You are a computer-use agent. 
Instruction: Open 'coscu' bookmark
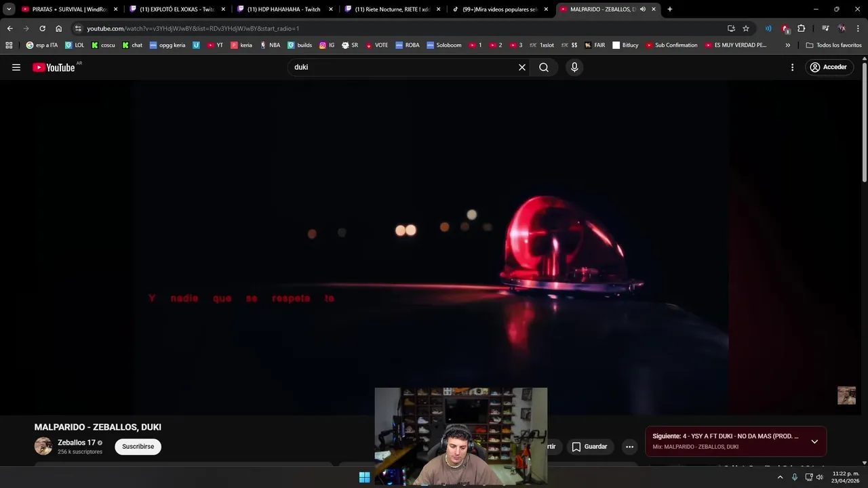[x=103, y=45]
